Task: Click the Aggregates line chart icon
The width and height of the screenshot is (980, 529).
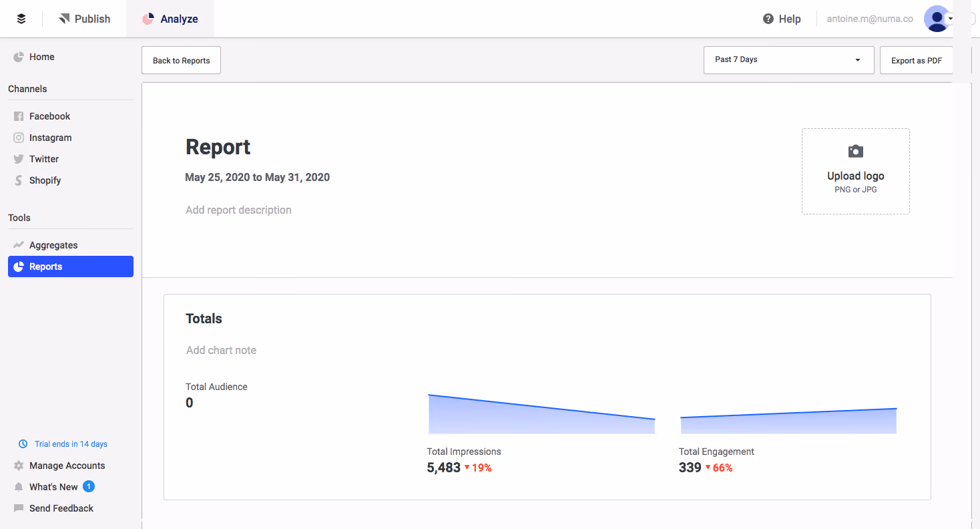Action: coord(19,245)
